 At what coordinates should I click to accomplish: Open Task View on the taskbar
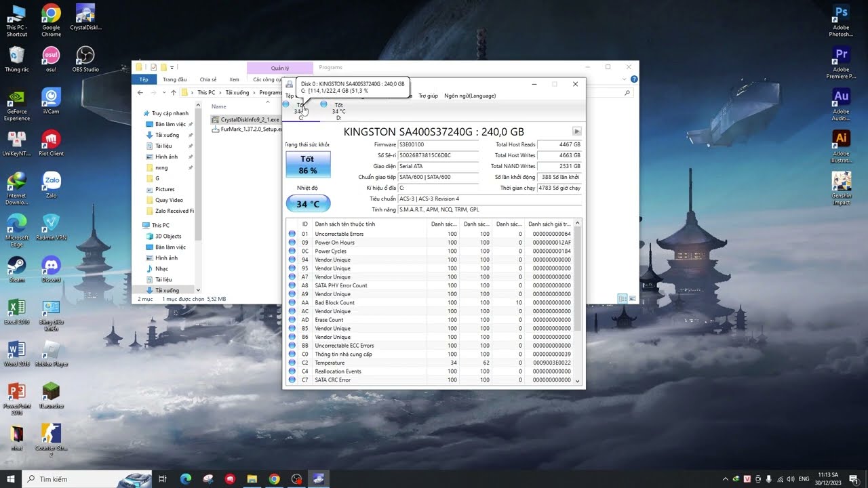pos(163,479)
